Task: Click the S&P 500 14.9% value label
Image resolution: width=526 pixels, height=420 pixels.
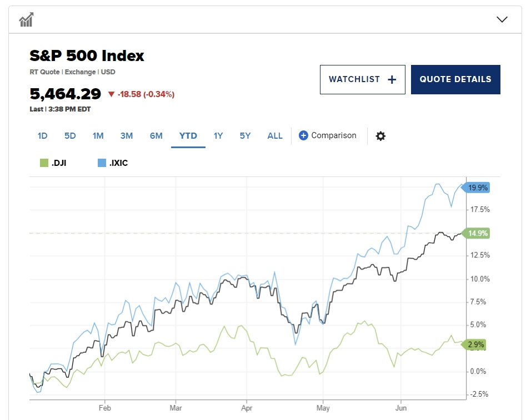Action: pyautogui.click(x=477, y=234)
